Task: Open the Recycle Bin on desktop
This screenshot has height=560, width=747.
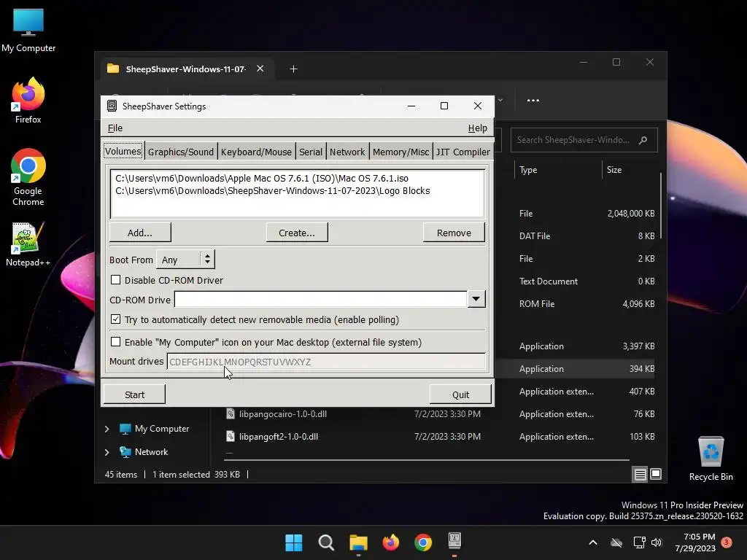Action: pyautogui.click(x=711, y=459)
